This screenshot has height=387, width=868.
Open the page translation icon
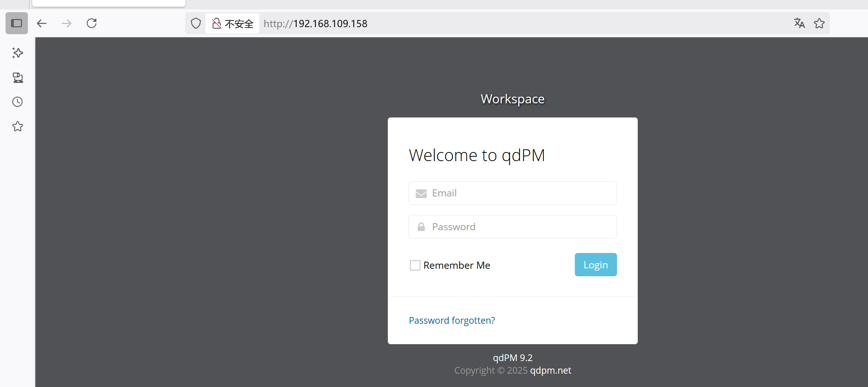[x=799, y=24]
